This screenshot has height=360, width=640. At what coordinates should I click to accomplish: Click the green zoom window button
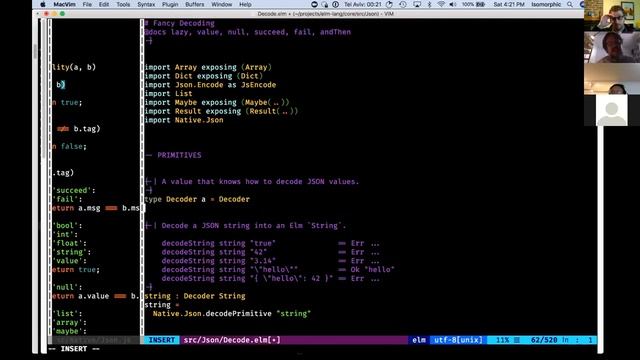pos(62,13)
